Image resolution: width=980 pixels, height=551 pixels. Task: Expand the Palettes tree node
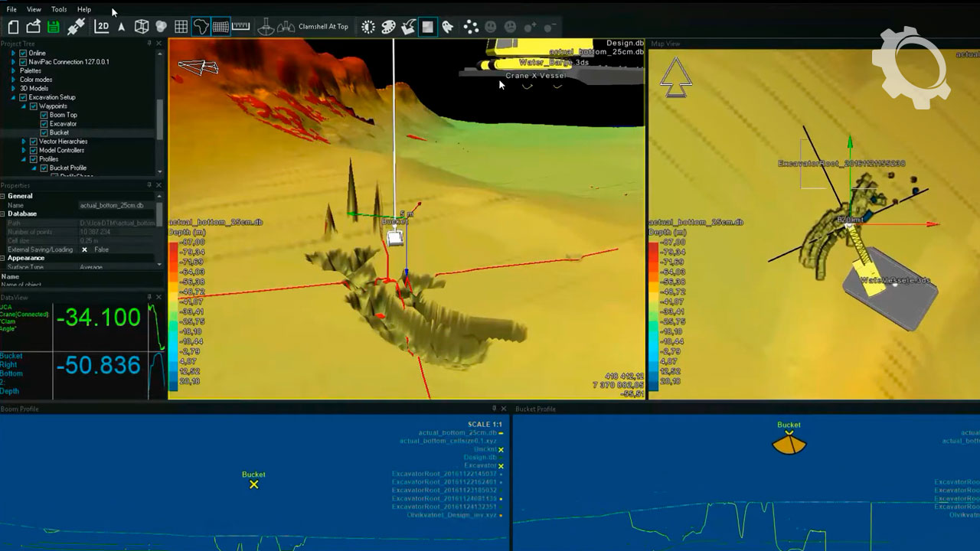[x=13, y=71]
